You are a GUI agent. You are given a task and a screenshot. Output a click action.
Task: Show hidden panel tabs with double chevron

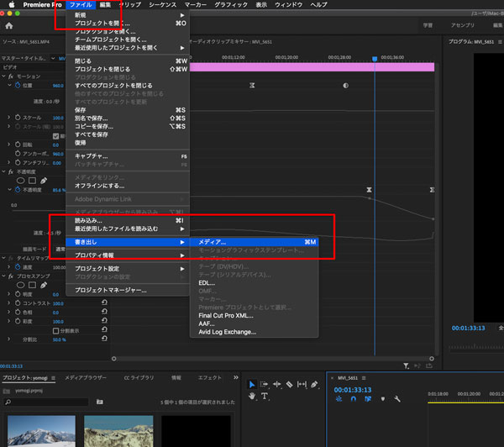(236, 377)
